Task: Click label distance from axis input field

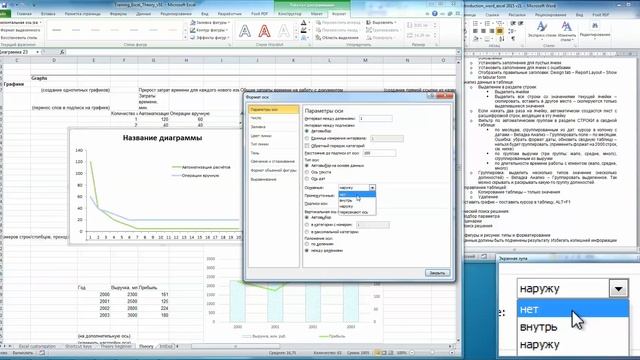Action: point(379,153)
